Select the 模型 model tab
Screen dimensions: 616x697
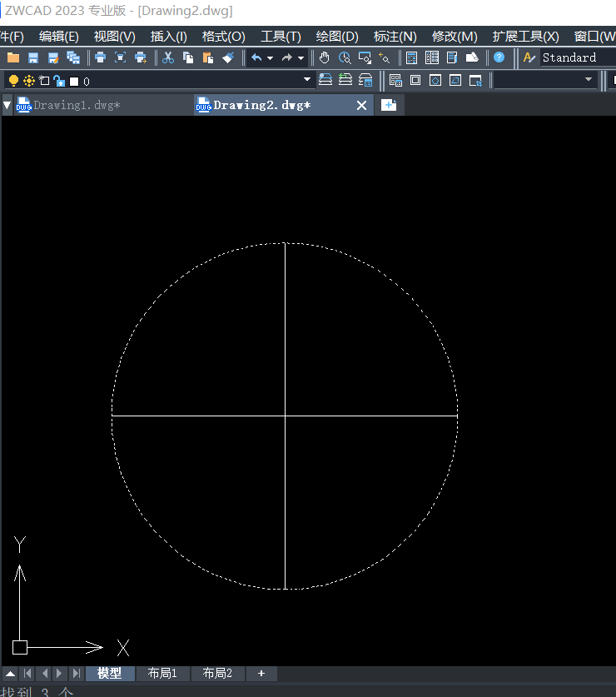tap(109, 673)
